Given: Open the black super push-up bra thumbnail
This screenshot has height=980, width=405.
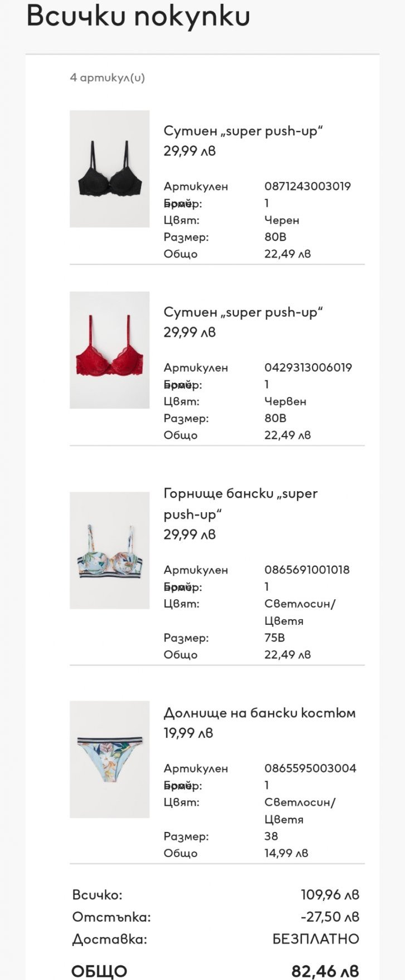Looking at the screenshot, I should tap(110, 169).
